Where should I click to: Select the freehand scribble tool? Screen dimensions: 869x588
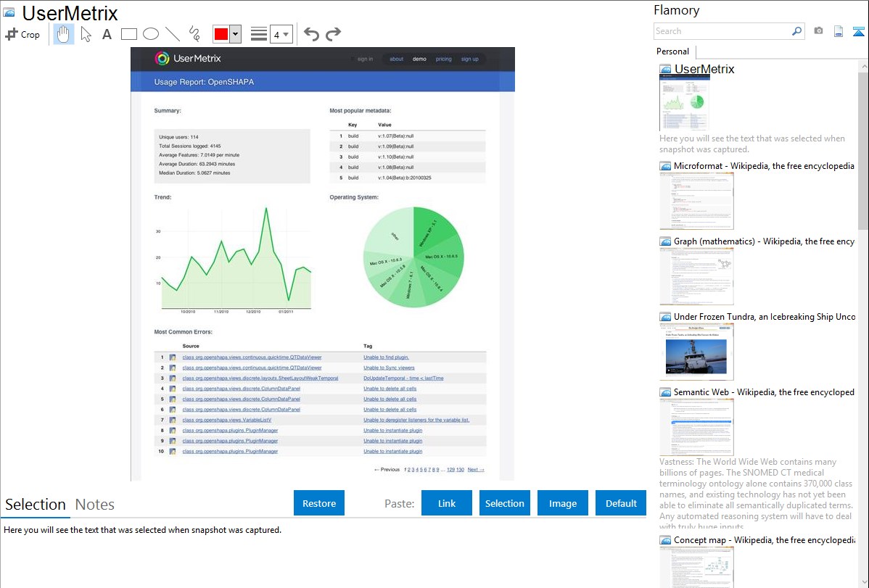click(x=194, y=34)
